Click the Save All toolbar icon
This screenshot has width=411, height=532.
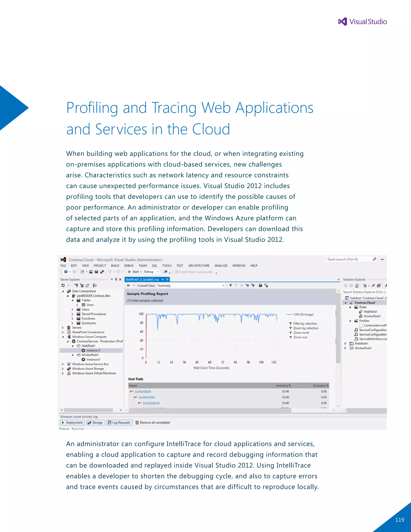click(x=102, y=272)
